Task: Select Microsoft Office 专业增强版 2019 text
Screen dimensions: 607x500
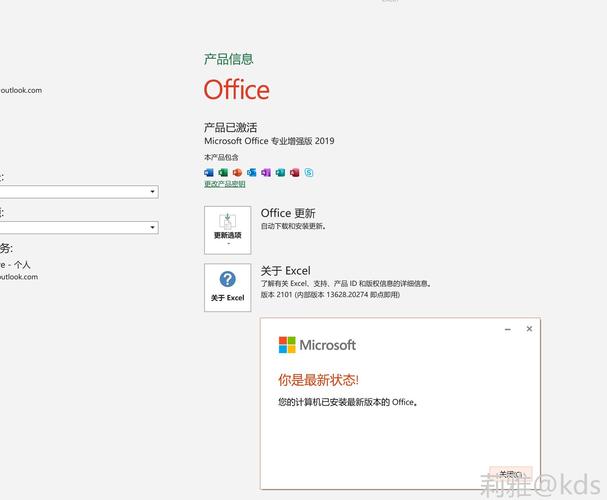Action: 269,141
